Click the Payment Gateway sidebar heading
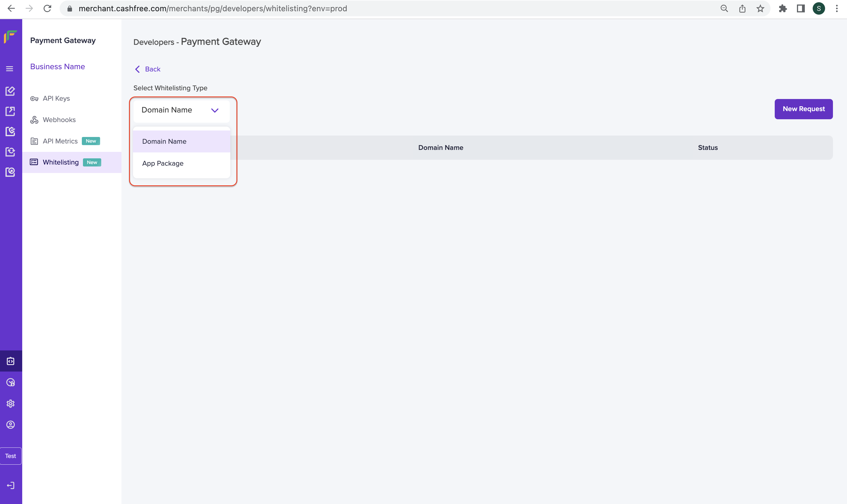This screenshot has height=504, width=847. pyautogui.click(x=63, y=40)
